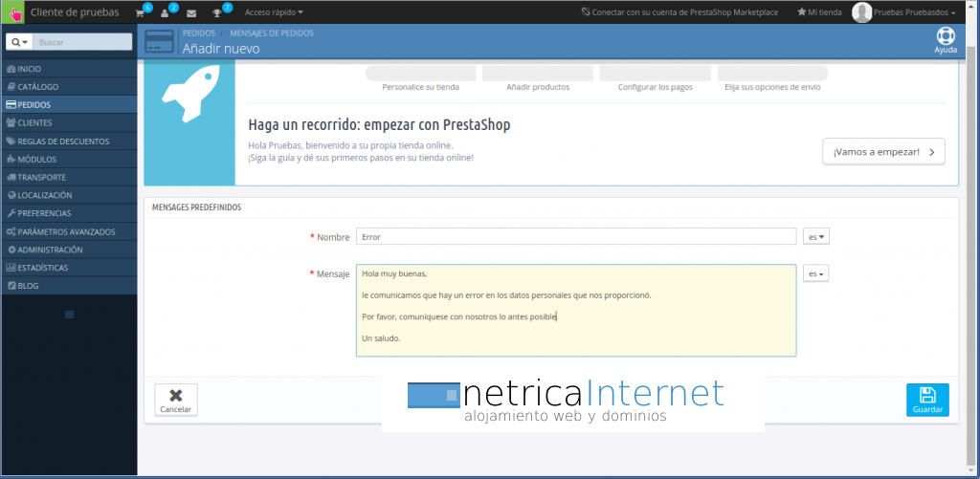Screen dimensions: 980x479
Task: Open the Módulos sidebar menu
Action: click(36, 159)
